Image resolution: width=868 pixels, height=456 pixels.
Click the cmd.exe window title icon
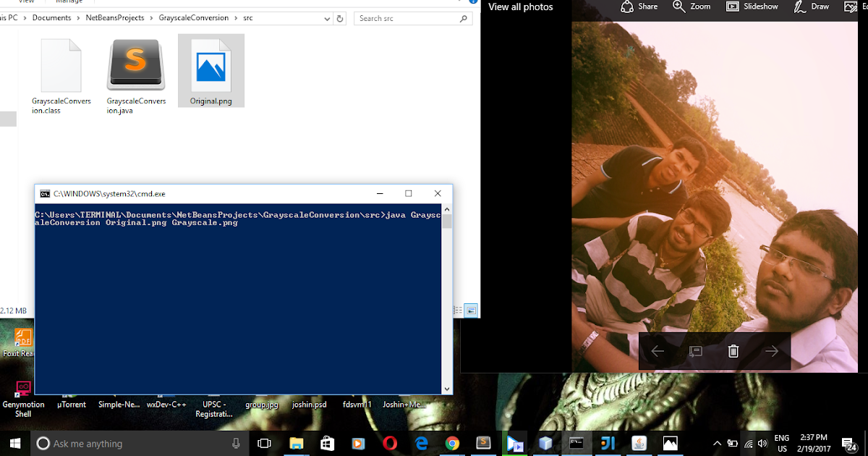pos(45,194)
